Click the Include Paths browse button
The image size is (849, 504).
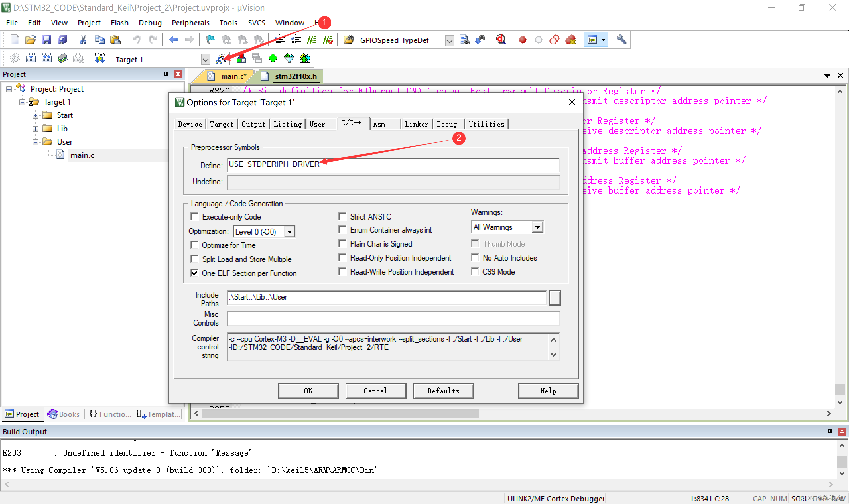(x=555, y=298)
